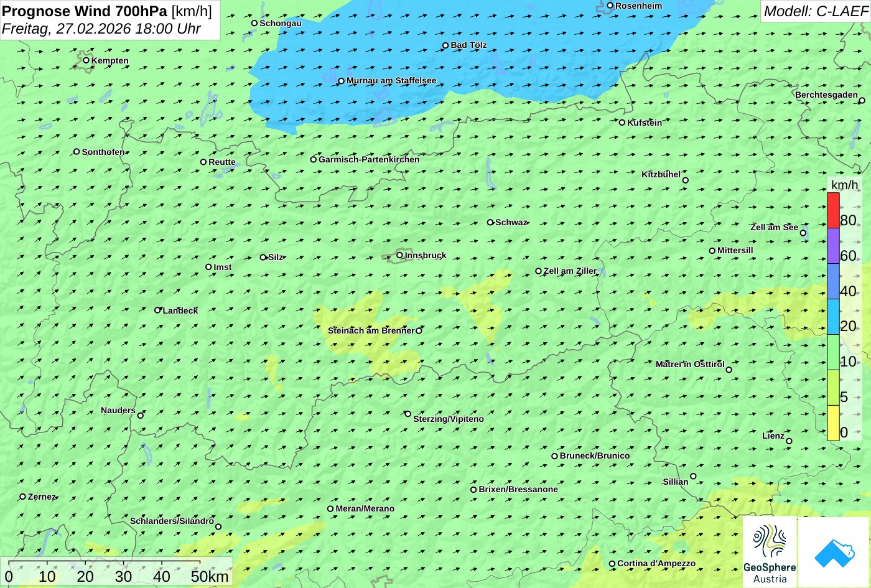This screenshot has width=871, height=588.
Task: Click the Reutte location marker
Action: 203,162
